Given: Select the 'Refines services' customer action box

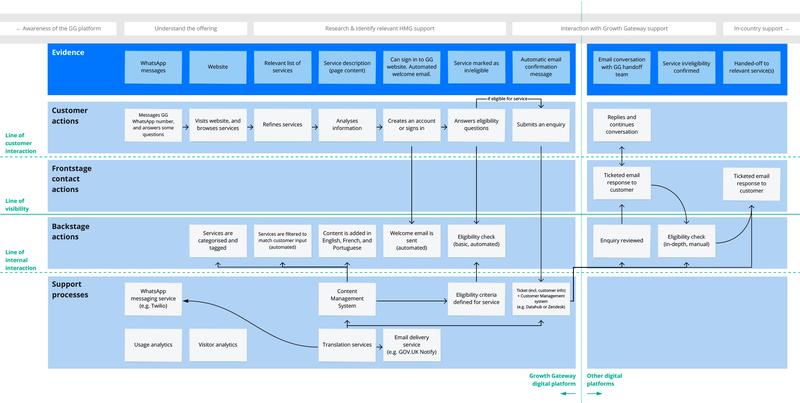Looking at the screenshot, I should (x=282, y=125).
